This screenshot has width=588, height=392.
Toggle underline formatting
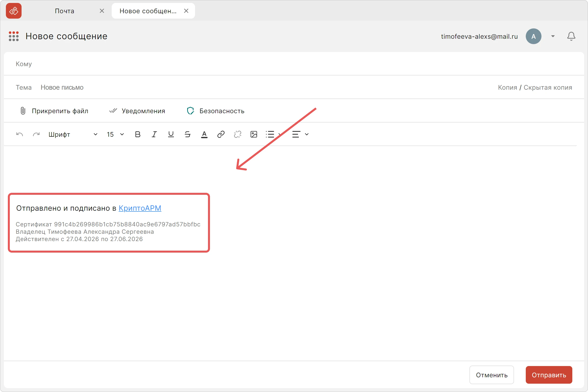[x=171, y=135]
